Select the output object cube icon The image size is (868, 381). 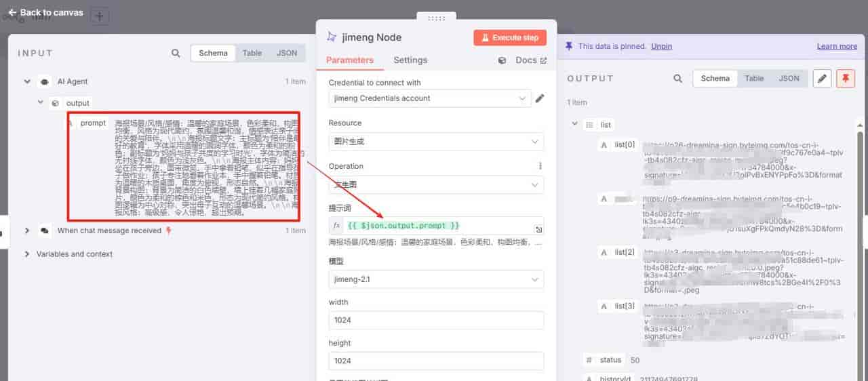point(56,103)
